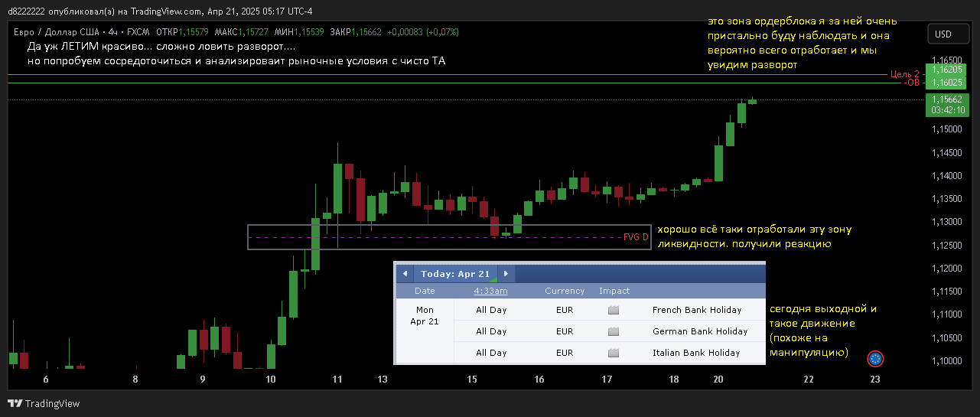Select the French Bank Holiday event
The height and width of the screenshot is (417, 980).
[696, 311]
